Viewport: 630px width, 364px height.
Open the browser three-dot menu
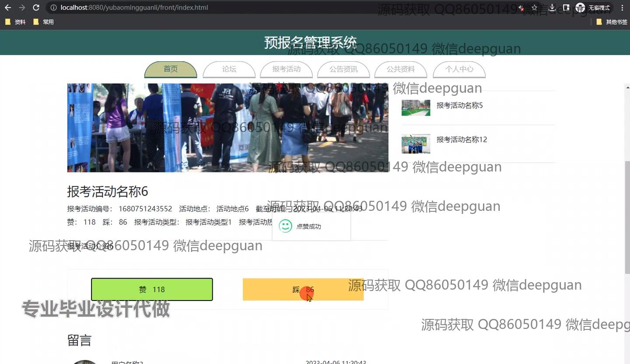tap(622, 7)
